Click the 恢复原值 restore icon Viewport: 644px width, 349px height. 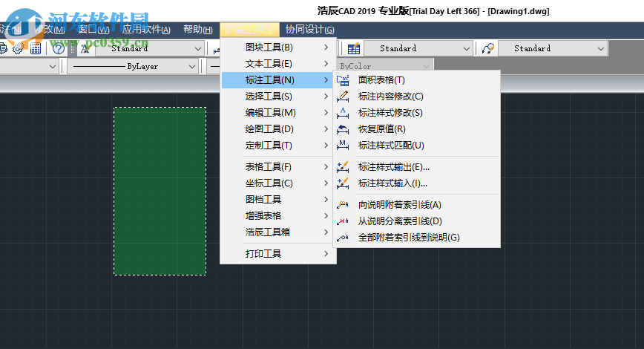pos(343,129)
